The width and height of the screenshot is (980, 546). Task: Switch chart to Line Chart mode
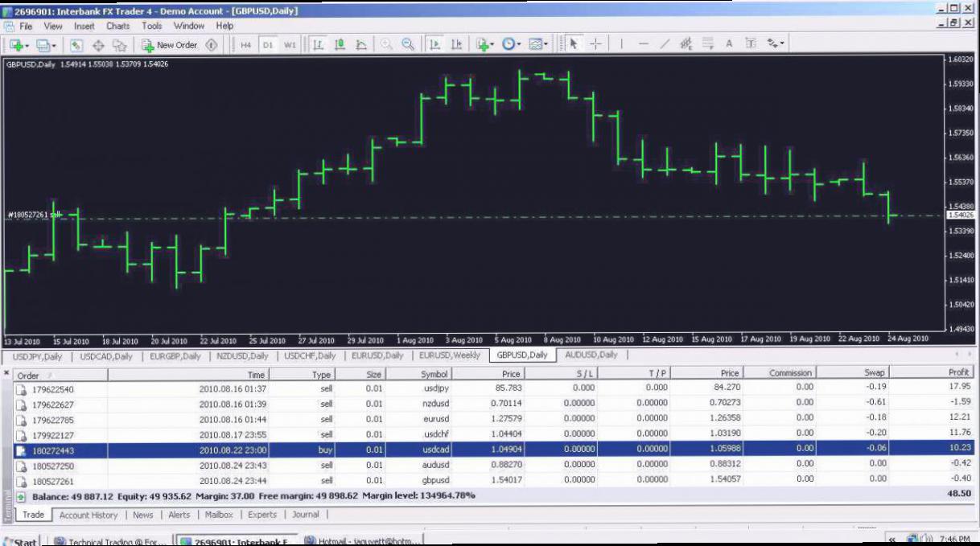point(361,45)
